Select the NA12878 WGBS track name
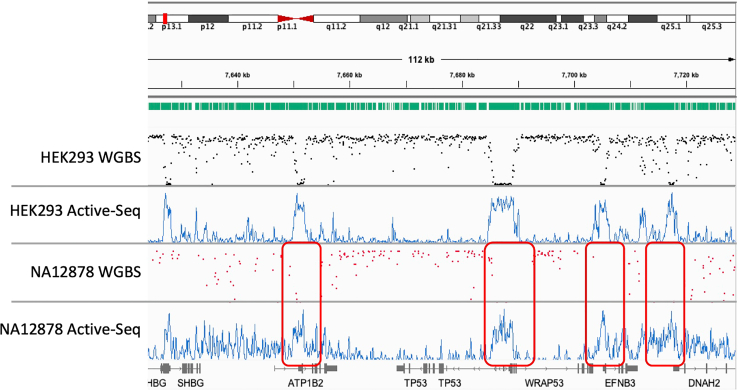This screenshot has width=738, height=390. point(86,272)
